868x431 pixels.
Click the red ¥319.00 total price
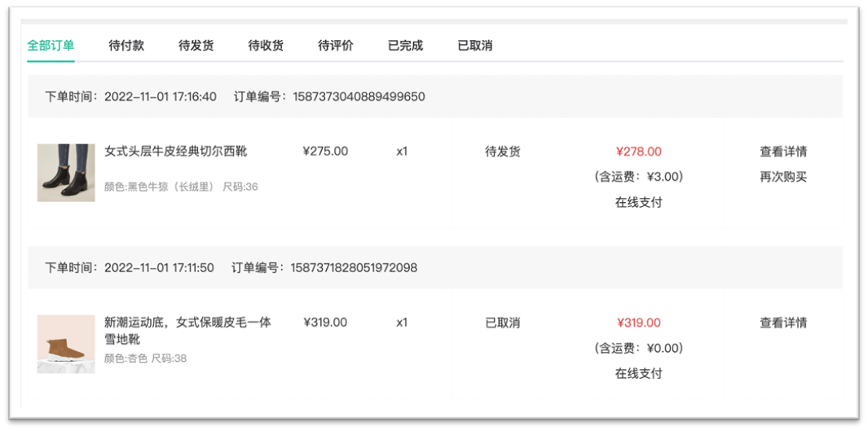click(x=639, y=323)
